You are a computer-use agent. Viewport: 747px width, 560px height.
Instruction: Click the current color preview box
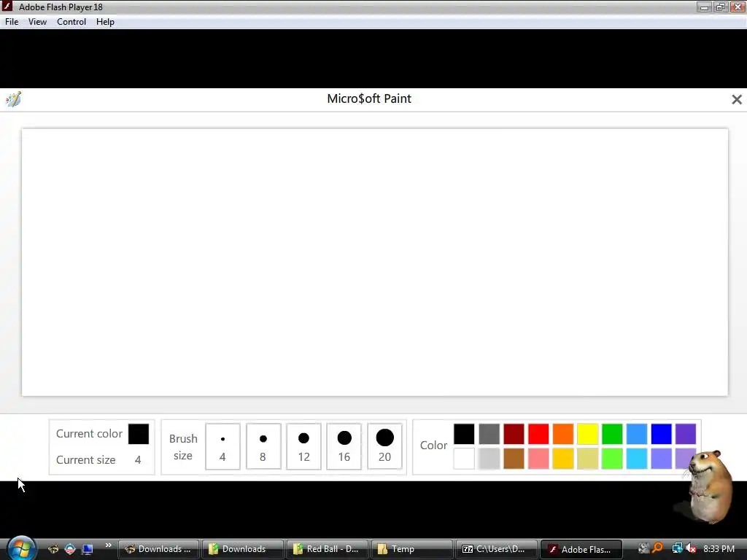(139, 434)
